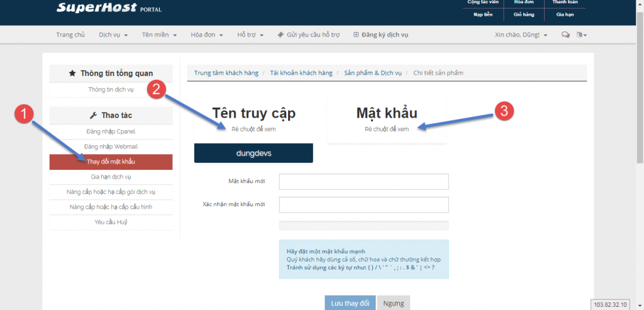The height and width of the screenshot is (310, 644).
Task: Open the Hỗ trợ dropdown menu
Action: (x=250, y=35)
